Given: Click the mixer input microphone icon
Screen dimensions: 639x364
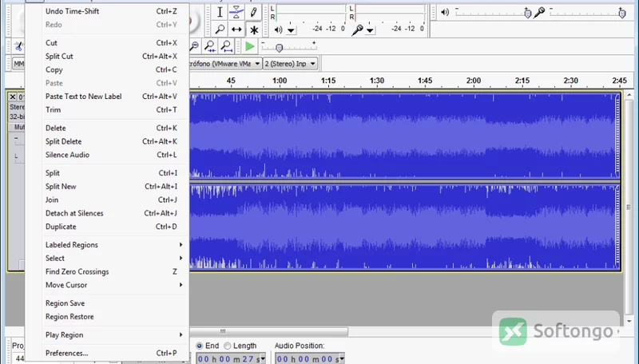Looking at the screenshot, I should (x=539, y=12).
